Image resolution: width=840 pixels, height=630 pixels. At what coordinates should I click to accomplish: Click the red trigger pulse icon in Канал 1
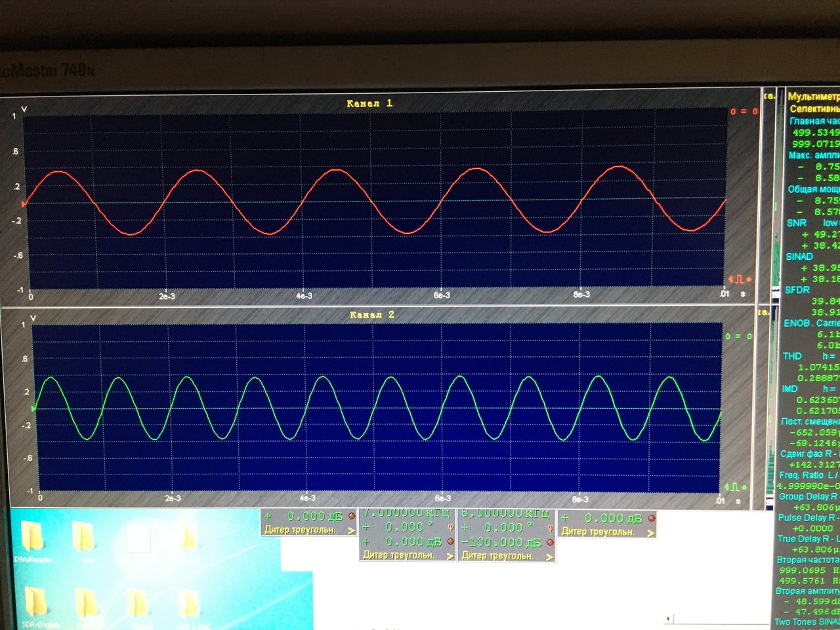click(x=739, y=280)
